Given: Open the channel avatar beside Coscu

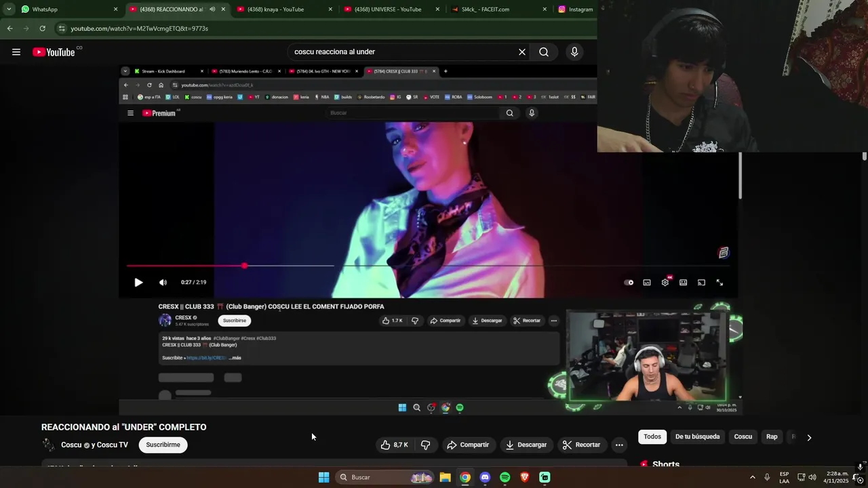Looking at the screenshot, I should pos(48,445).
